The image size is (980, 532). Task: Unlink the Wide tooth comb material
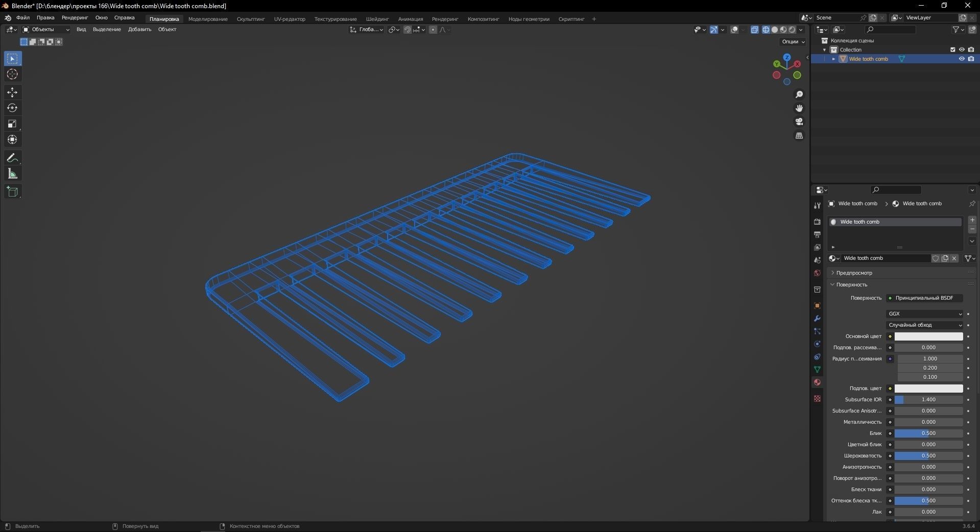click(x=954, y=258)
